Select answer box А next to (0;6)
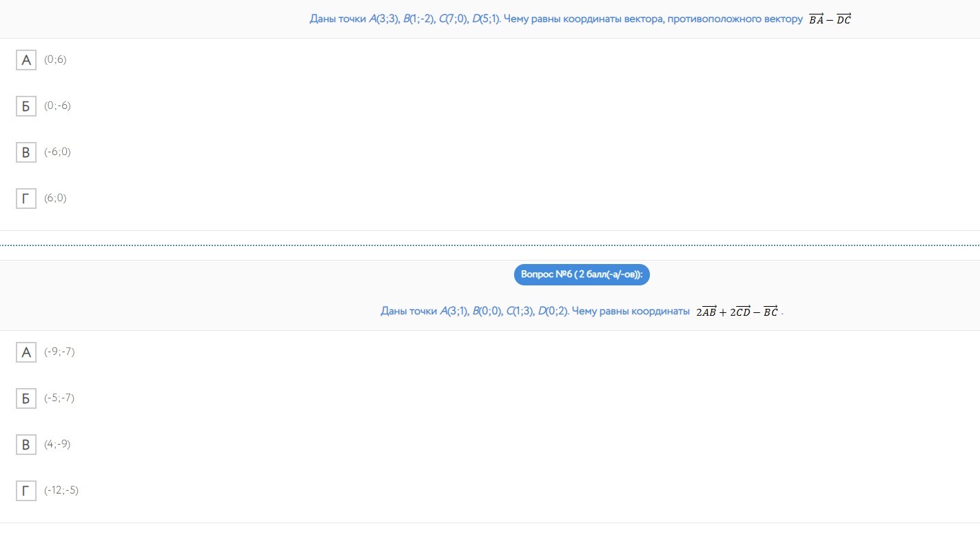This screenshot has width=980, height=537. [26, 60]
